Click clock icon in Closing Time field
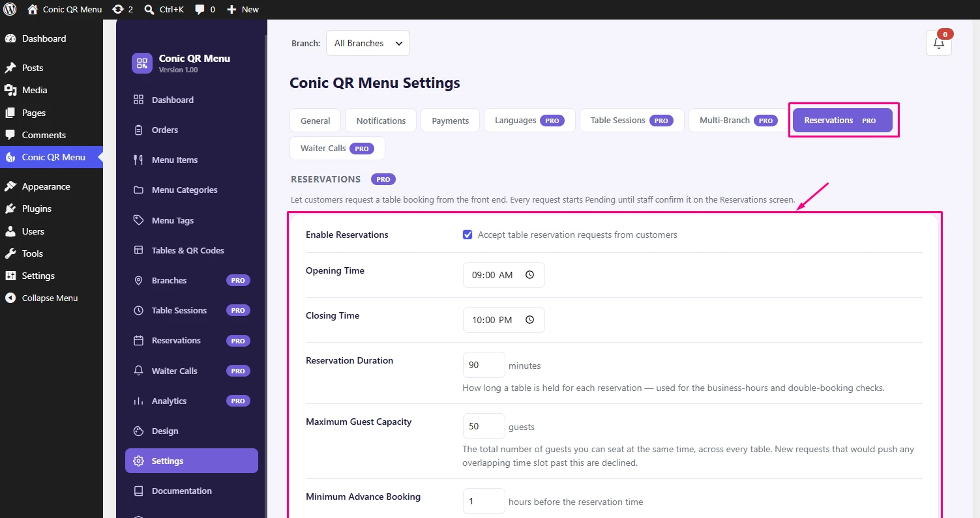980x518 pixels. 529,320
